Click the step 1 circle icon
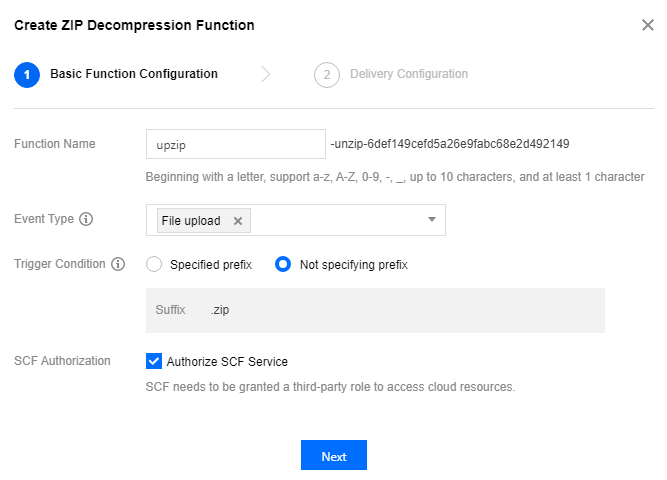The image size is (667, 480). (27, 74)
